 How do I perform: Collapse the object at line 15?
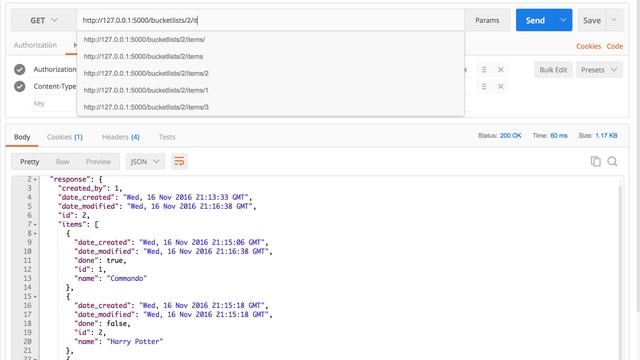coord(36,297)
